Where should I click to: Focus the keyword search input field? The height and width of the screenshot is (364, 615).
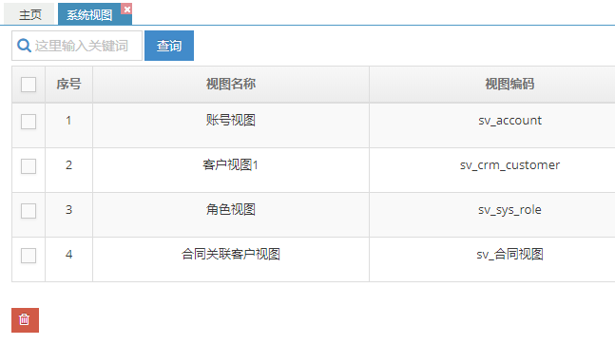[77, 46]
